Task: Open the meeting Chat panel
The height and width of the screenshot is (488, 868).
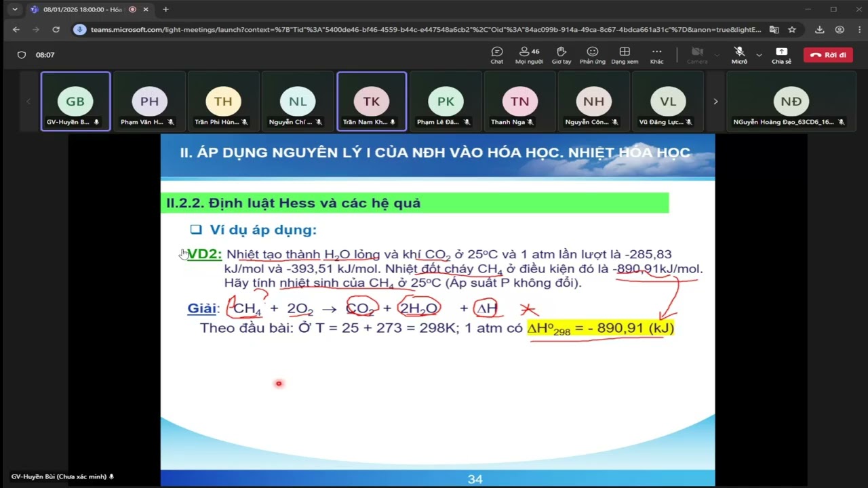Action: 497,55
